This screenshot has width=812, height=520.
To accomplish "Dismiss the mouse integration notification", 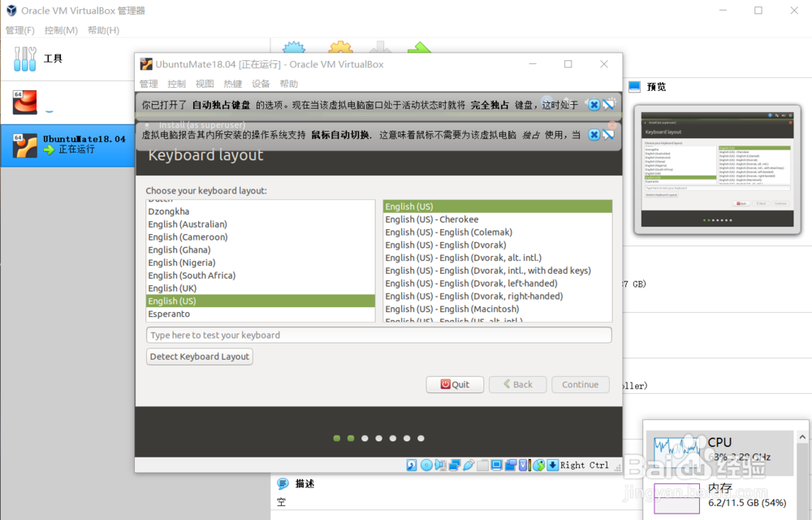I will (594, 135).
